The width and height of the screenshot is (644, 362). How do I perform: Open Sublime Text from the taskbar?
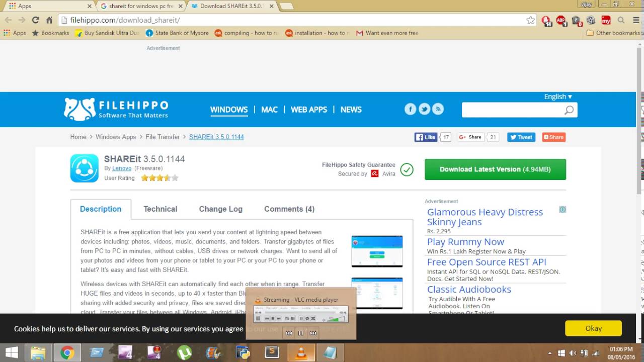point(272,352)
